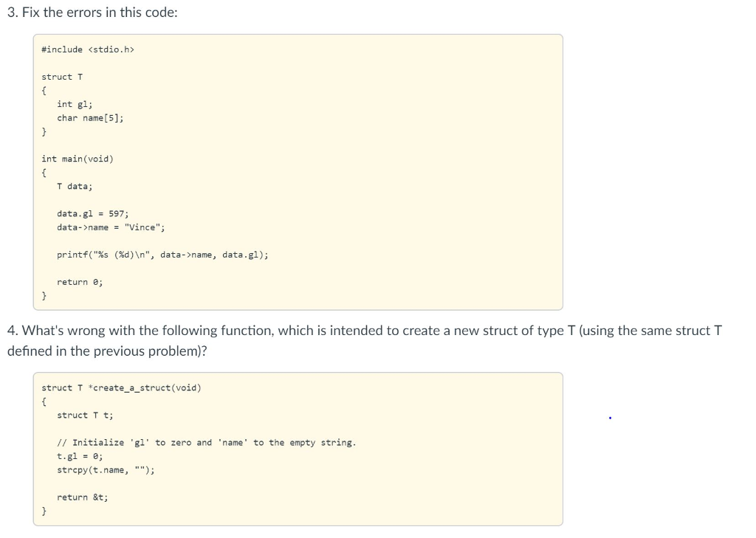Viewport: 756px width, 538px height.
Task: Click the text 'defined in the previous problem)?'
Action: [x=107, y=351]
